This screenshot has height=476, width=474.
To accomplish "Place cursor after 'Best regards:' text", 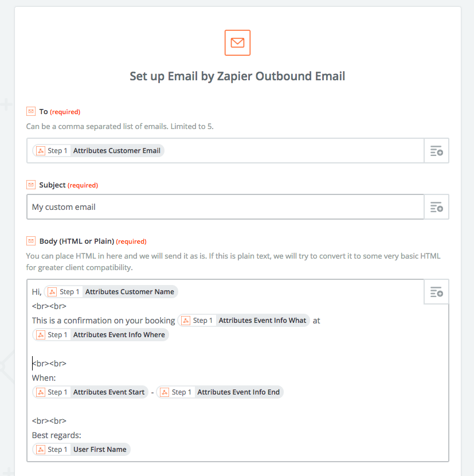I will pos(82,435).
